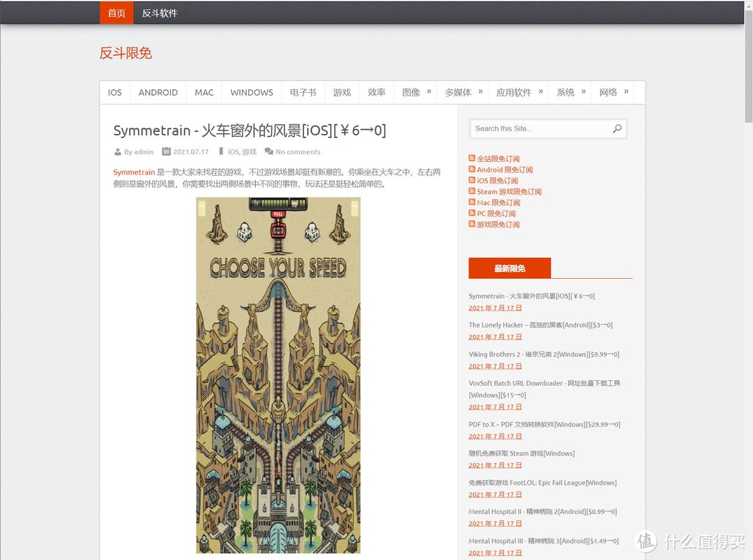
Task: Click the comment bubble icon beside No comments
Action: coord(268,151)
